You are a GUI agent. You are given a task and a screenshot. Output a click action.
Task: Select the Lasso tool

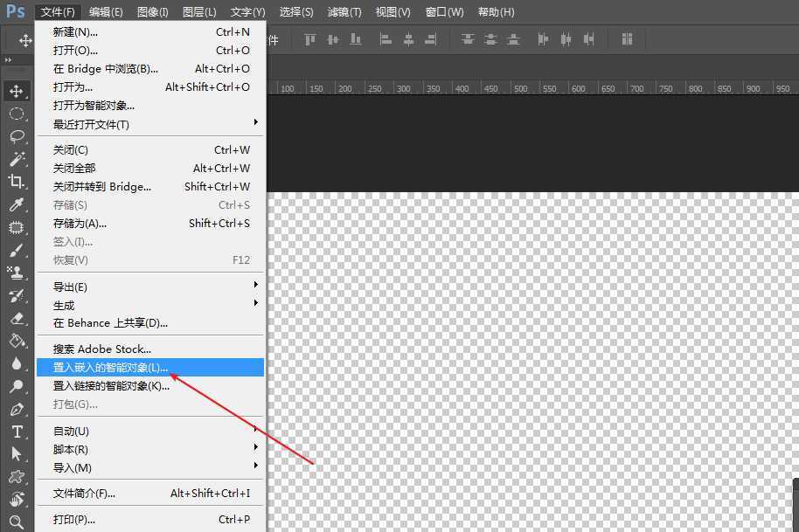(17, 136)
